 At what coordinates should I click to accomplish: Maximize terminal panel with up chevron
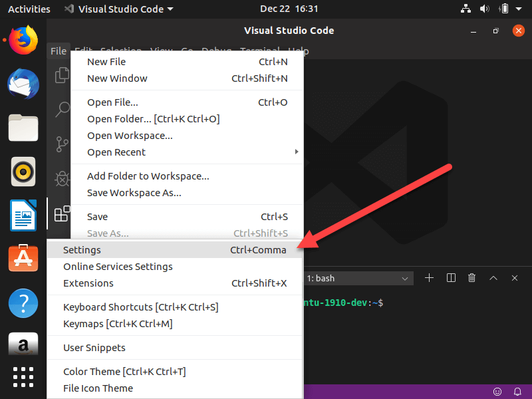[493, 278]
